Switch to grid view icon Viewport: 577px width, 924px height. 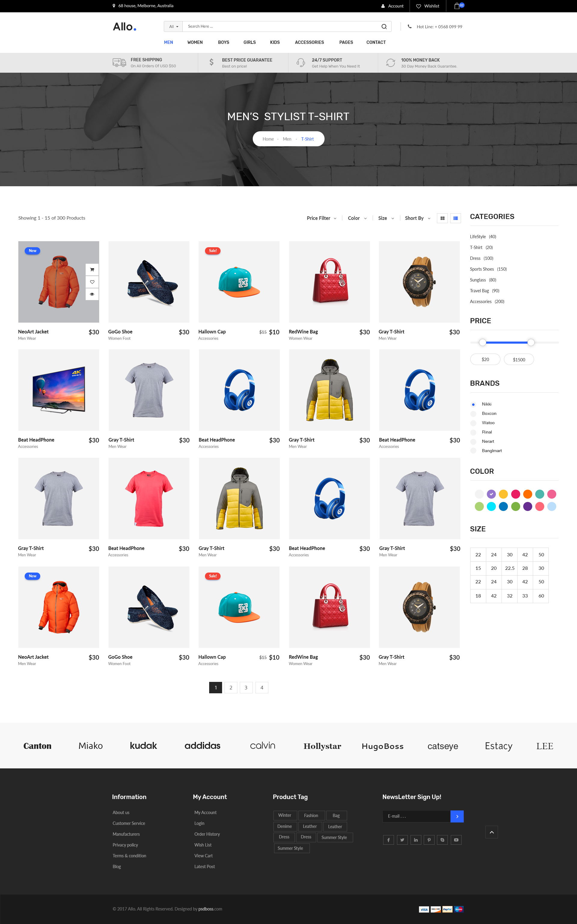[x=442, y=218]
